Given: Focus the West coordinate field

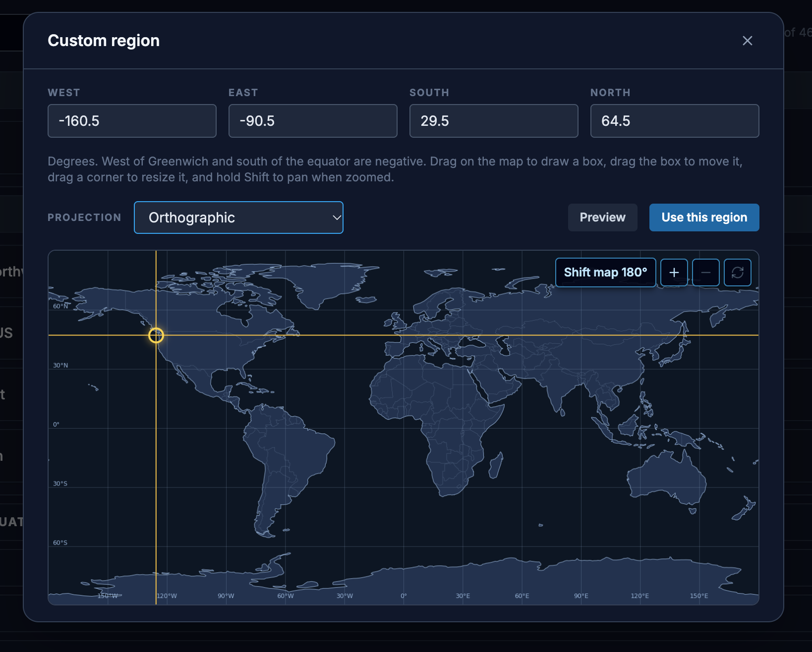Looking at the screenshot, I should [x=132, y=121].
